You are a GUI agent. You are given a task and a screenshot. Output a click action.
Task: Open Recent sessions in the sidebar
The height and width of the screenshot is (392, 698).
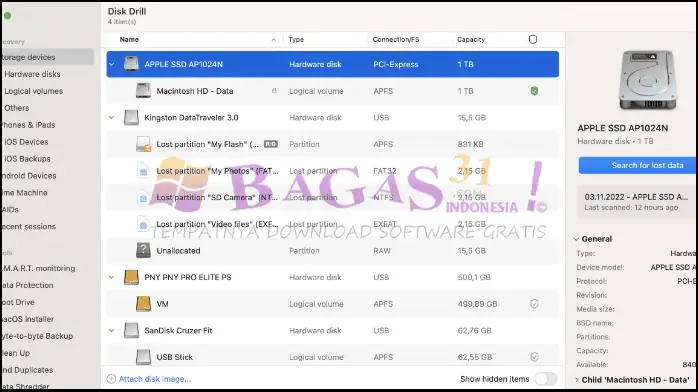tap(28, 226)
